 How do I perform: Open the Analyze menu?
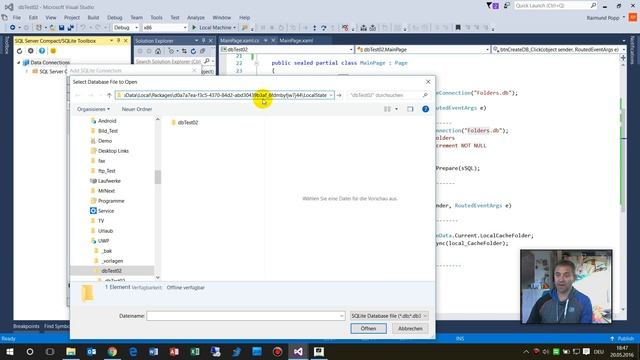(x=196, y=18)
